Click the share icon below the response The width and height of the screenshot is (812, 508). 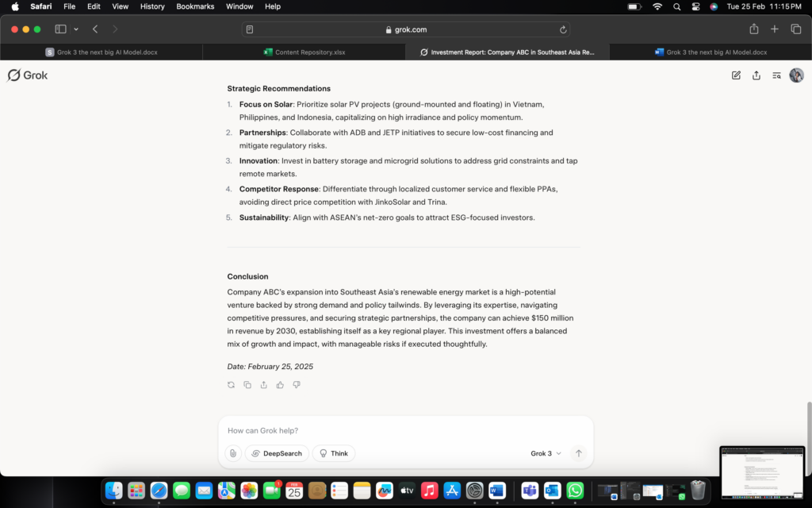tap(263, 385)
